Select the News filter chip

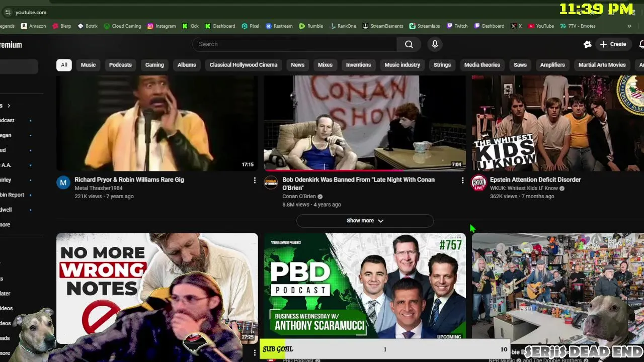click(297, 65)
